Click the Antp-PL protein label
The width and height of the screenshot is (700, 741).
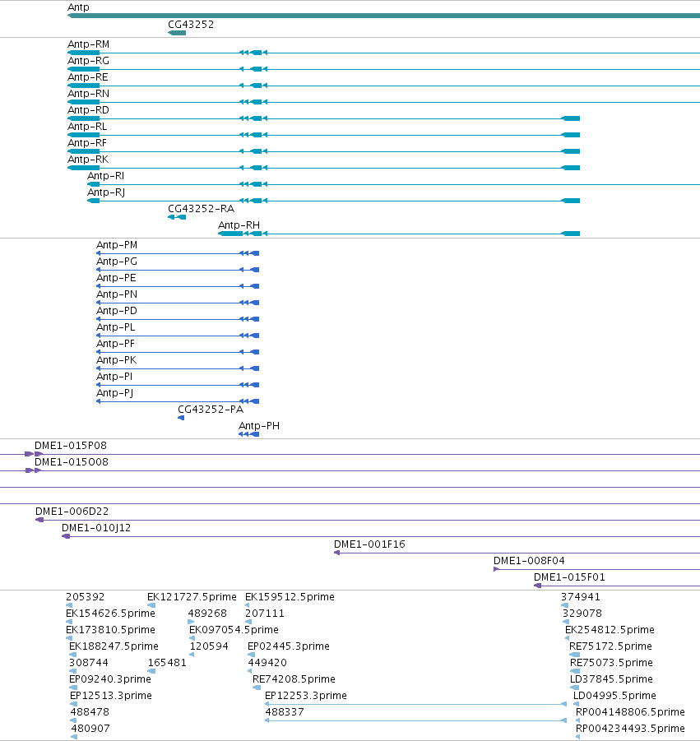pos(116,327)
